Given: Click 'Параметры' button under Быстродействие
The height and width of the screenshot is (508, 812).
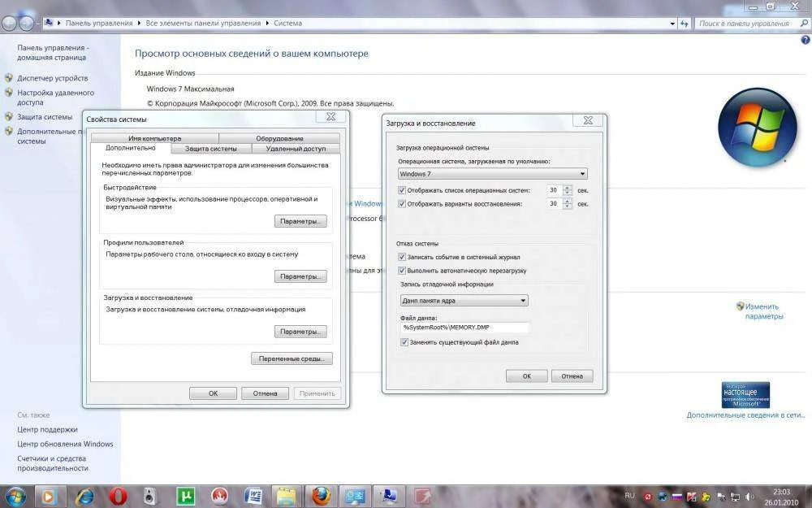Looking at the screenshot, I should pos(300,221).
